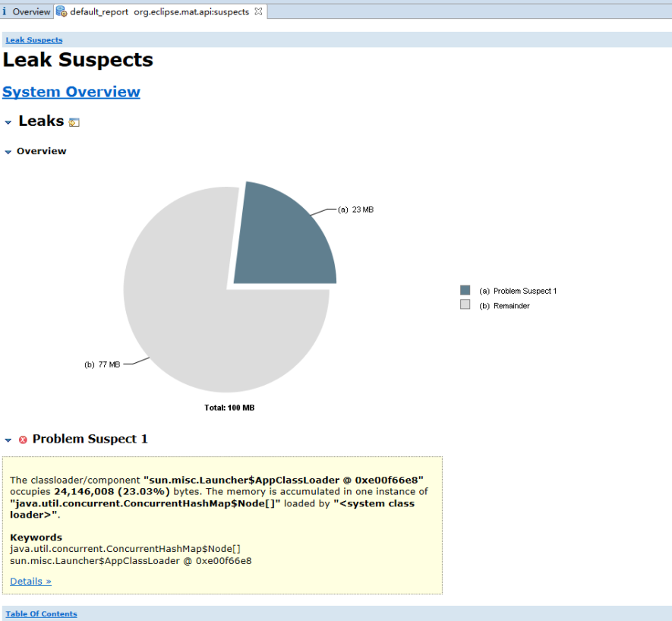
Task: Click the Leak Suspects main heading
Action: pyautogui.click(x=78, y=59)
